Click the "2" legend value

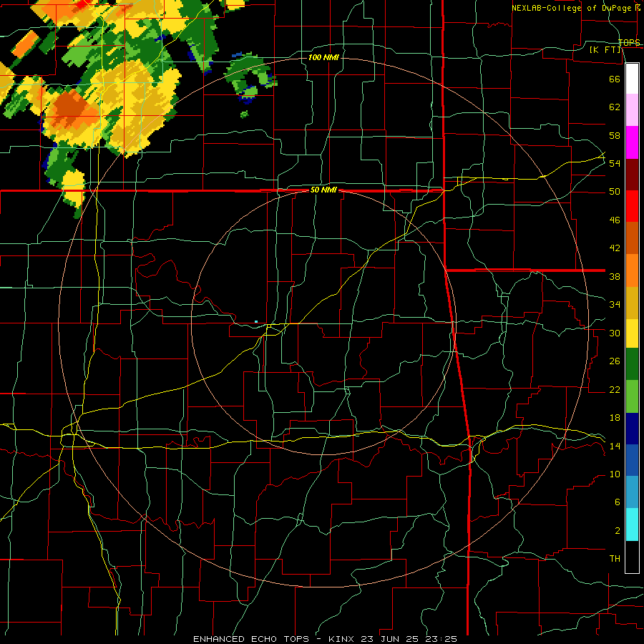(617, 531)
